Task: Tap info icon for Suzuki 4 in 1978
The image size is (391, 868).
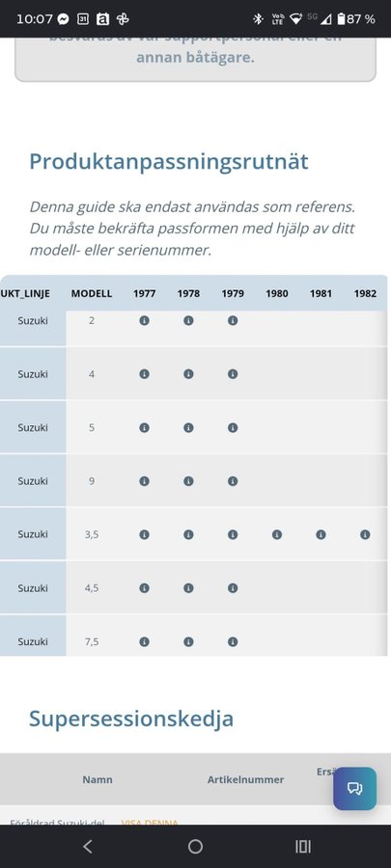Action: pos(188,374)
